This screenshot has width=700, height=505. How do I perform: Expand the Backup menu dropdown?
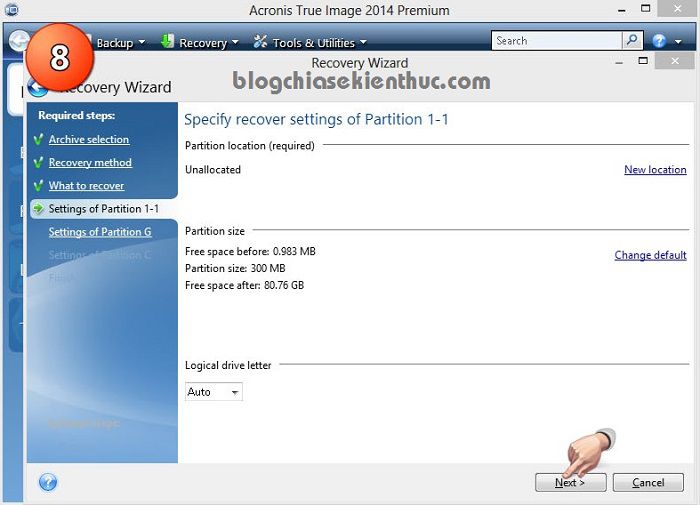point(141,43)
